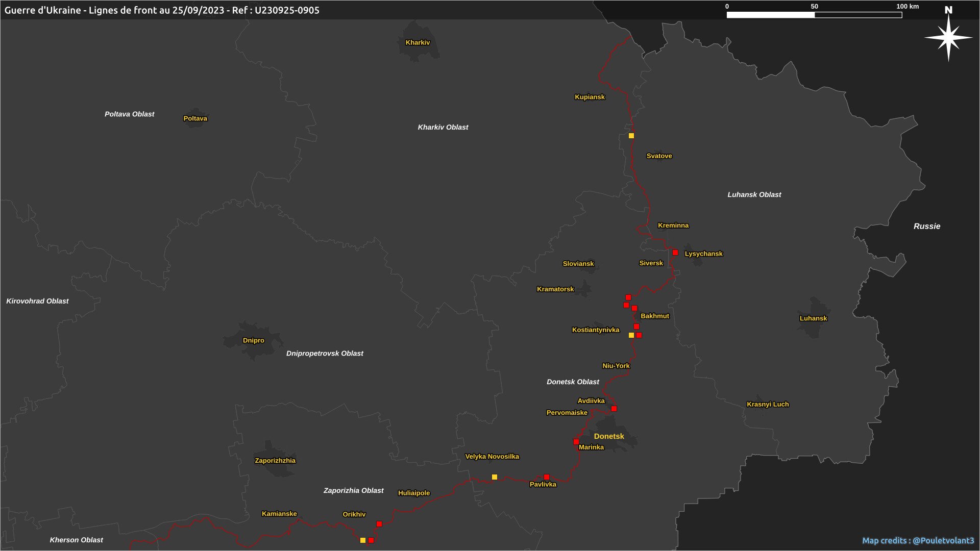
Task: Click the Niu-York label
Action: [x=616, y=366]
